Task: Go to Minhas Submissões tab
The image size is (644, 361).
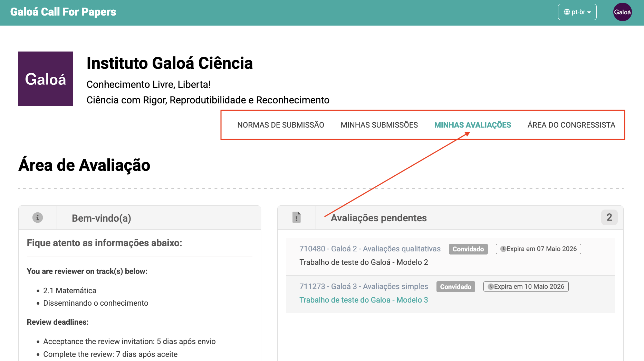Action: point(379,125)
